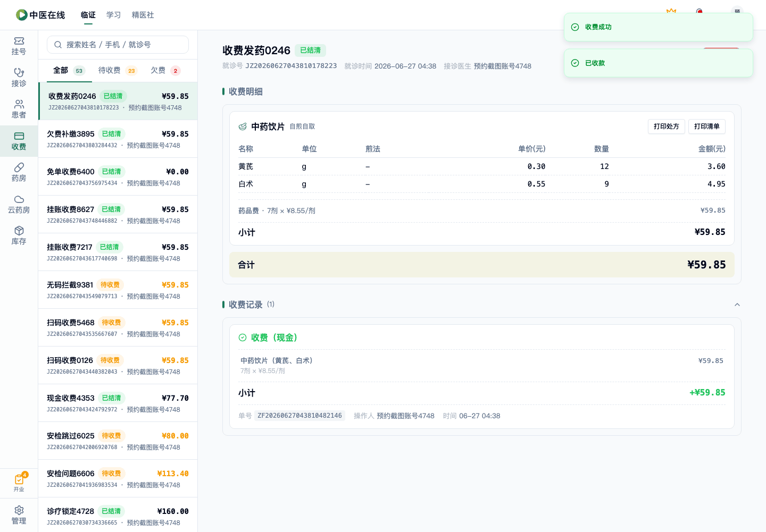Click the search magnifier icon
This screenshot has height=532, width=766.
tap(58, 45)
